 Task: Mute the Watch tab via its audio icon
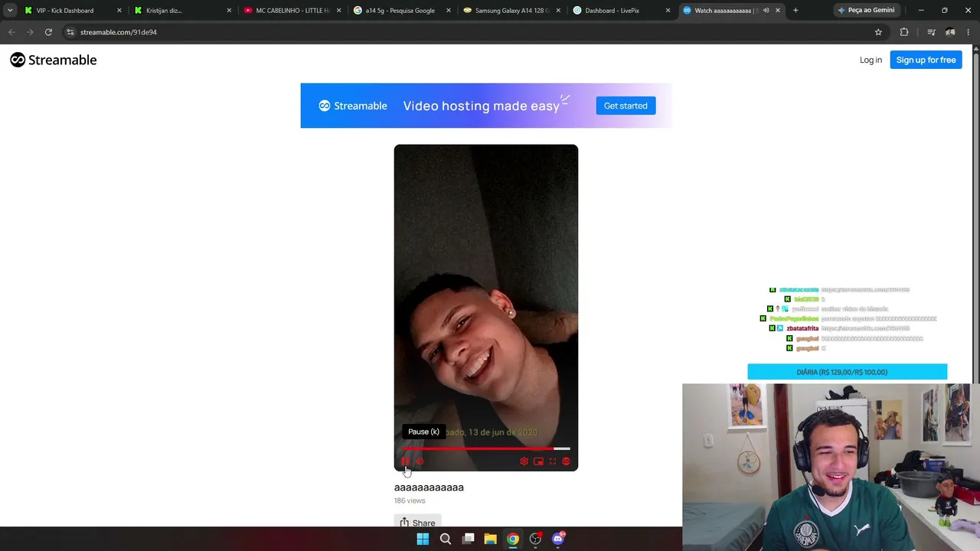click(766, 11)
